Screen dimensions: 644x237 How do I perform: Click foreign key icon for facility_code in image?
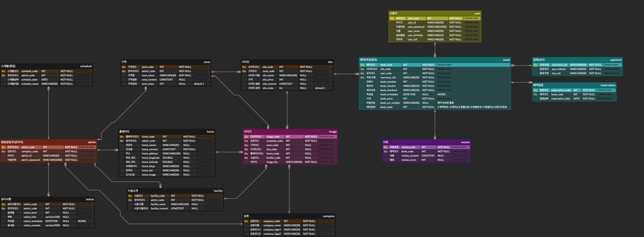[246, 158]
